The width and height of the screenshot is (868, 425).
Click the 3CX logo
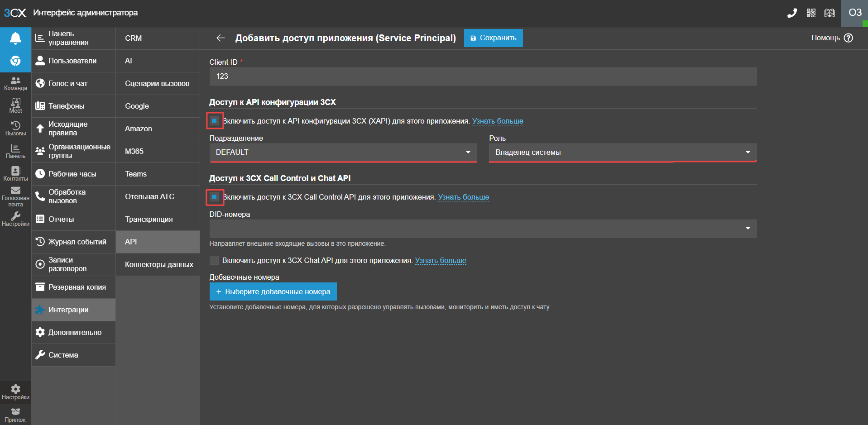(15, 13)
